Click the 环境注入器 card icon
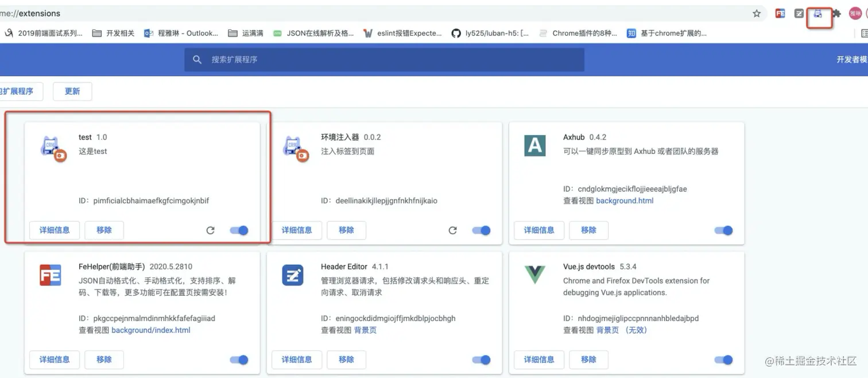The image size is (868, 378). click(x=294, y=148)
